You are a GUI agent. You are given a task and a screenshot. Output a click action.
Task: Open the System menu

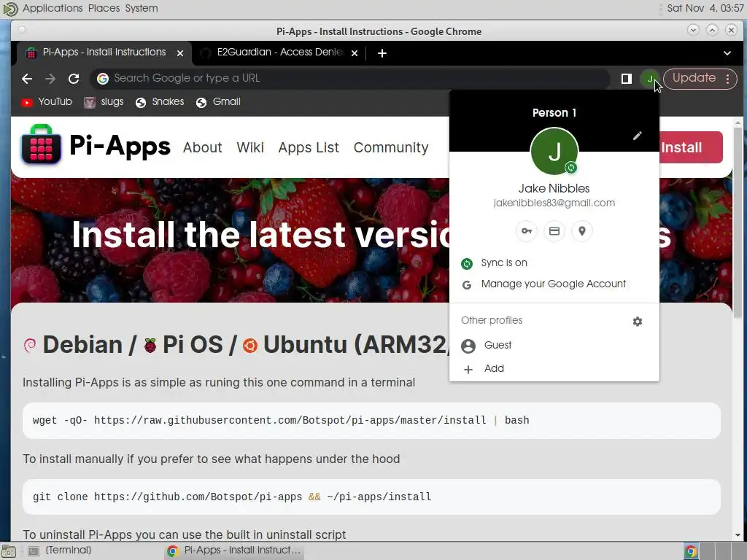pos(142,8)
